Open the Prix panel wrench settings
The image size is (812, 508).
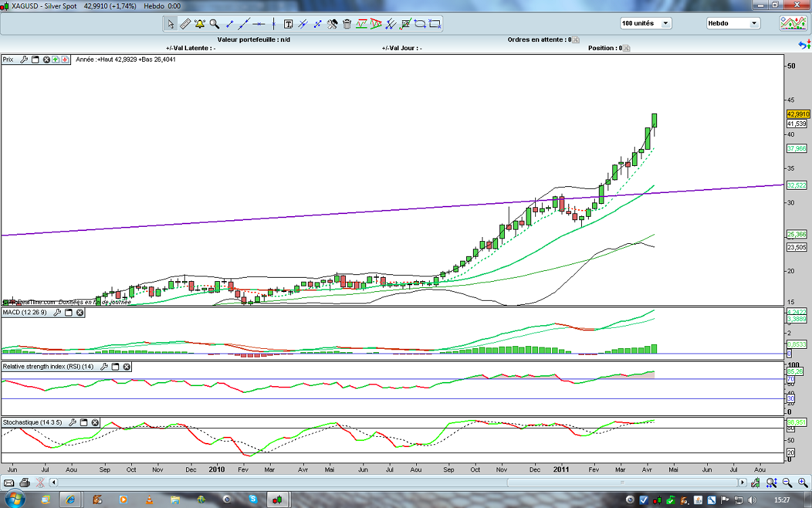point(24,60)
